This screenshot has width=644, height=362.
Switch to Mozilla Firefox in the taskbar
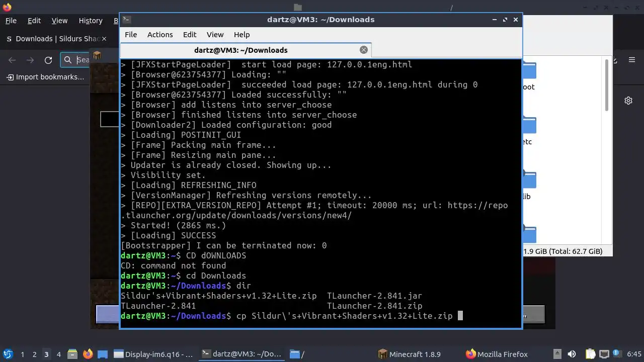(507, 354)
